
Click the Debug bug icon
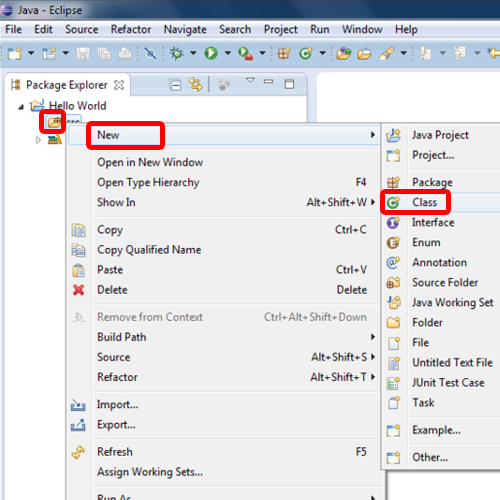coord(176,53)
